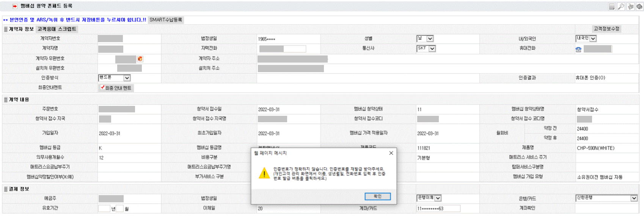The width and height of the screenshot is (644, 216).
Task: Toggle the 최종 안내 멘트 checkbox
Action: 102,87
